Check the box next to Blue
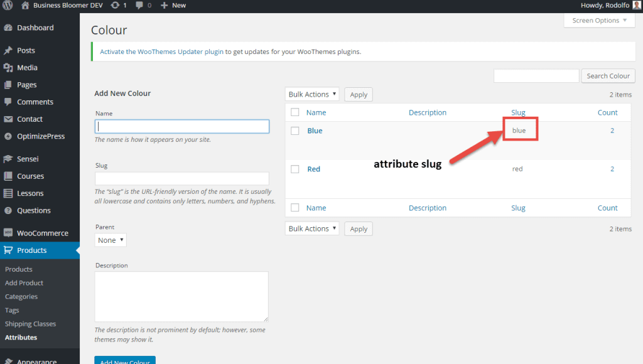Viewport: 643px width, 364px height. click(294, 131)
